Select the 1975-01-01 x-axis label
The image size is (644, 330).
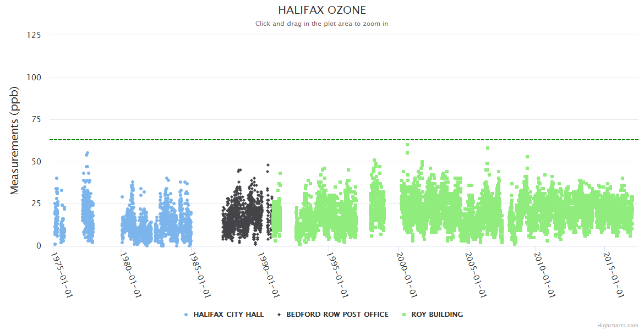[62, 274]
